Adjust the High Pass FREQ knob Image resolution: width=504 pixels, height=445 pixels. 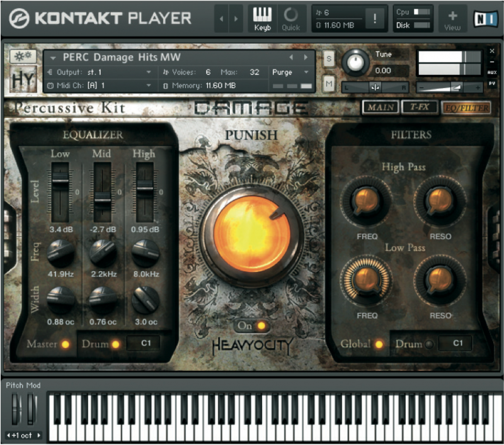pos(366,201)
